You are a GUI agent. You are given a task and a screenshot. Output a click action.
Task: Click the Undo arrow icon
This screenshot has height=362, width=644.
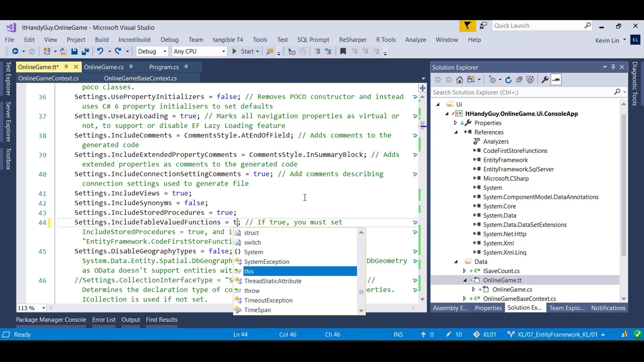[100, 51]
